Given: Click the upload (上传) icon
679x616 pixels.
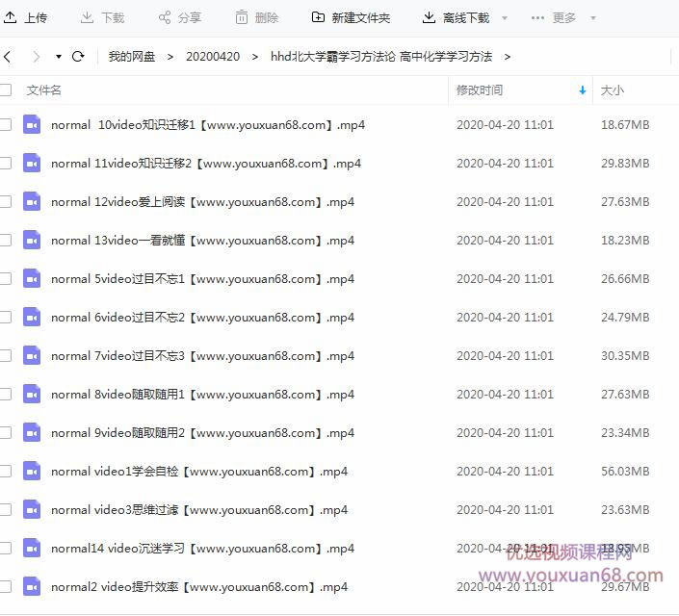Looking at the screenshot, I should pos(10,17).
